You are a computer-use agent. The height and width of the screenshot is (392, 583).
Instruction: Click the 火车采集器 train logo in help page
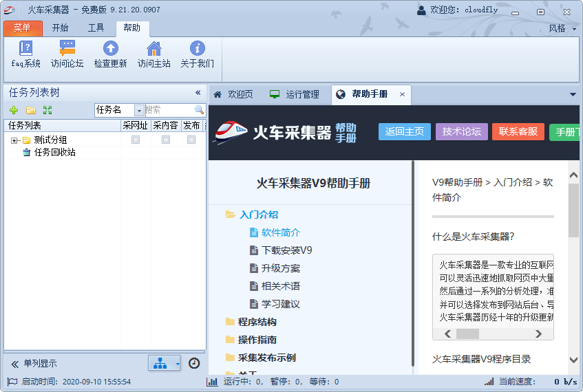230,132
